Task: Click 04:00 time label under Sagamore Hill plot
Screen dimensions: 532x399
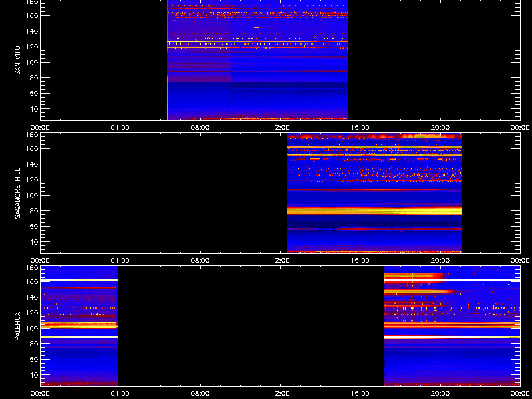Action: [120, 261]
